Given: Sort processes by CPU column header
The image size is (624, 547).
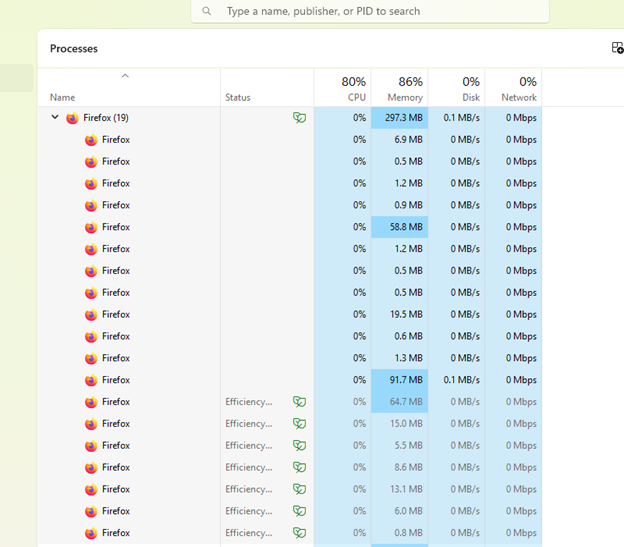Looking at the screenshot, I should [342, 88].
